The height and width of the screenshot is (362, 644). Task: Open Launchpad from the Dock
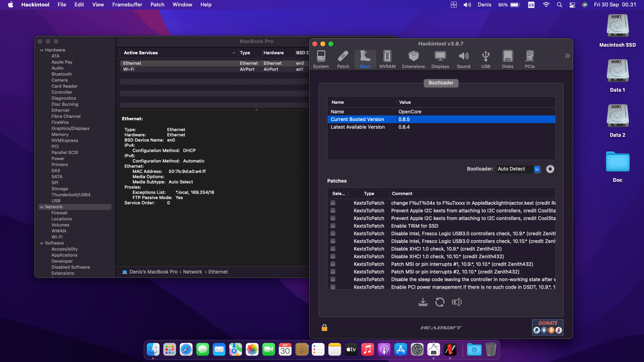(169, 350)
